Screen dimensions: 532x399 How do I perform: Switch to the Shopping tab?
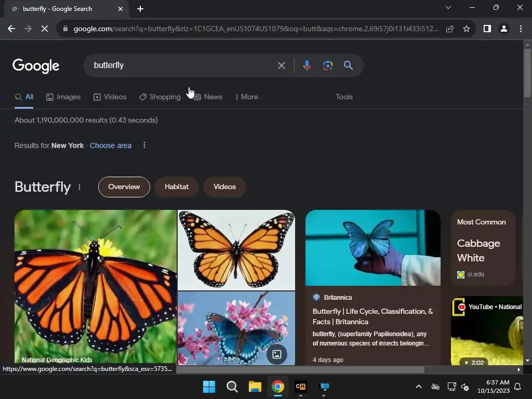tap(160, 97)
